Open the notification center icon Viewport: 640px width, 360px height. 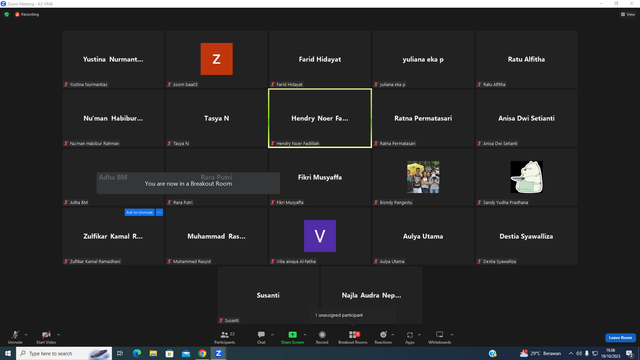pos(630,353)
